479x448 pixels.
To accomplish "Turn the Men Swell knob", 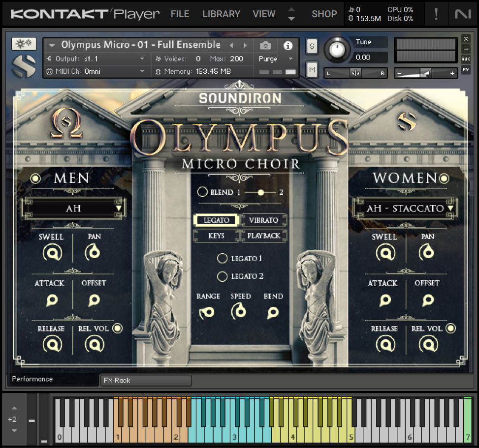I will (x=52, y=253).
